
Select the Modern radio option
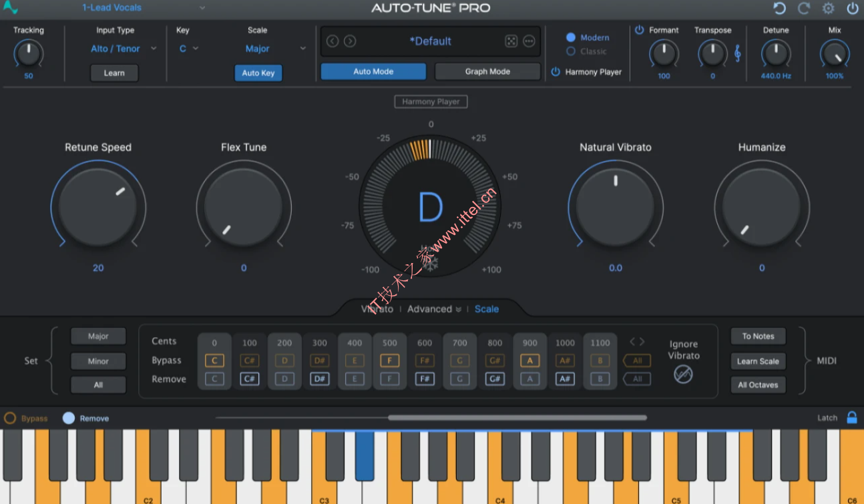click(x=571, y=37)
